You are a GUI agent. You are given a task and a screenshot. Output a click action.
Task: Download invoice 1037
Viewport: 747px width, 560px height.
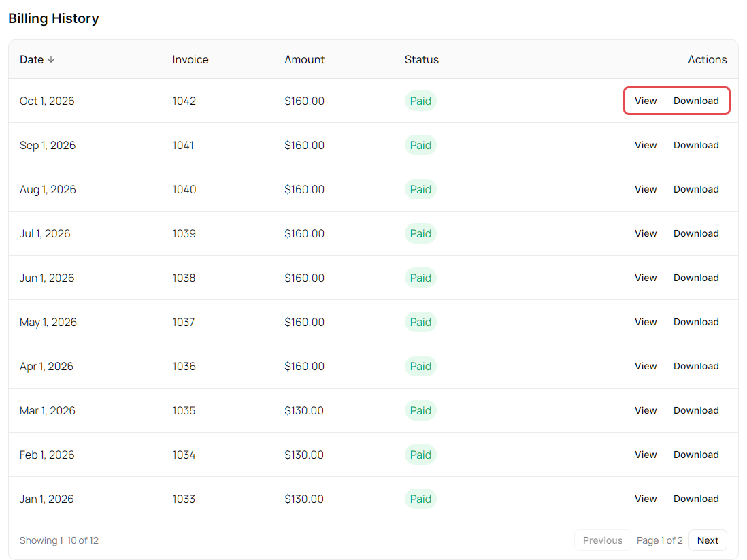tap(696, 322)
